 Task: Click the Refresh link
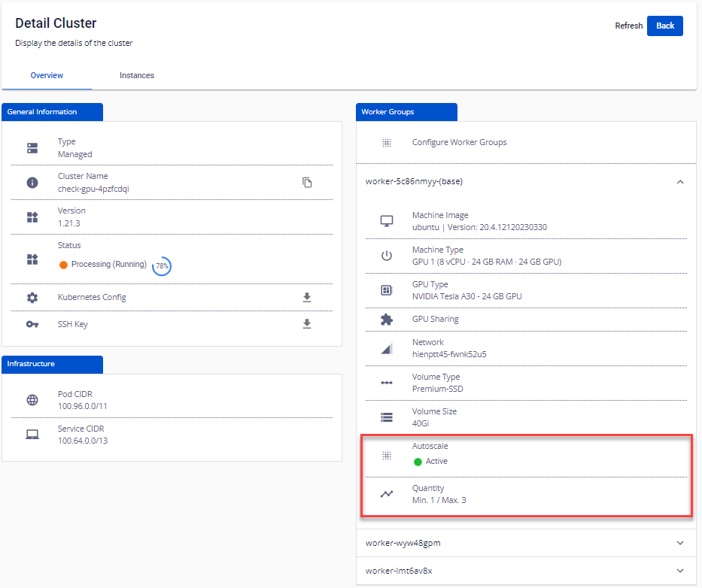tap(628, 26)
